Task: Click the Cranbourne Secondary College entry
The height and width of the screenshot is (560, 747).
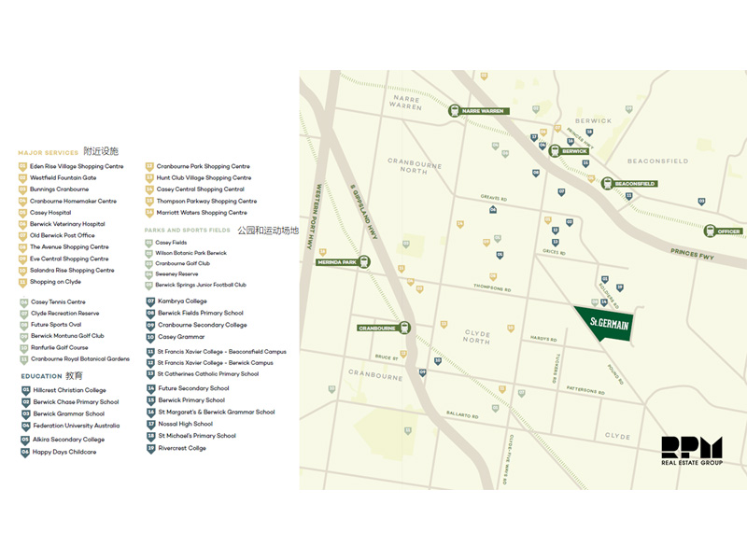Action: click(x=202, y=325)
